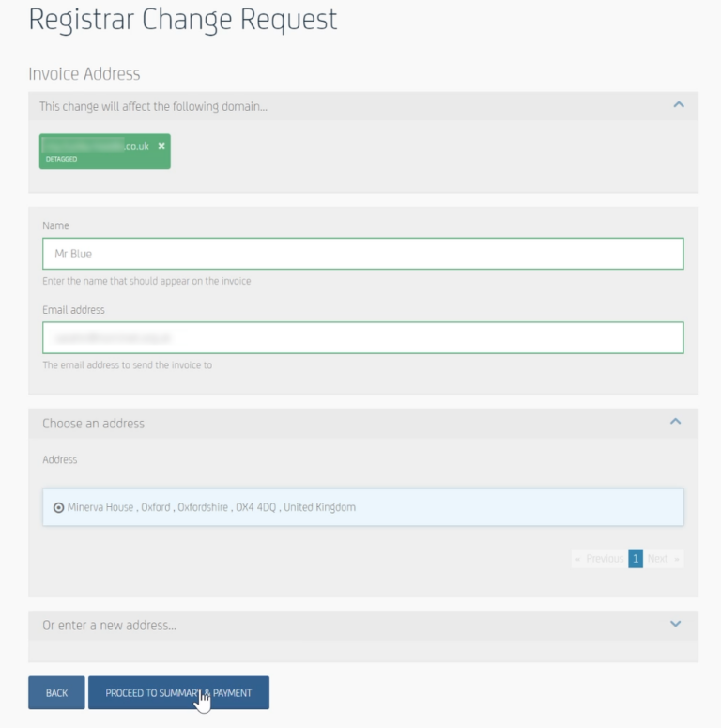The height and width of the screenshot is (728, 721).
Task: Click the Minerva House address row
Action: [362, 507]
